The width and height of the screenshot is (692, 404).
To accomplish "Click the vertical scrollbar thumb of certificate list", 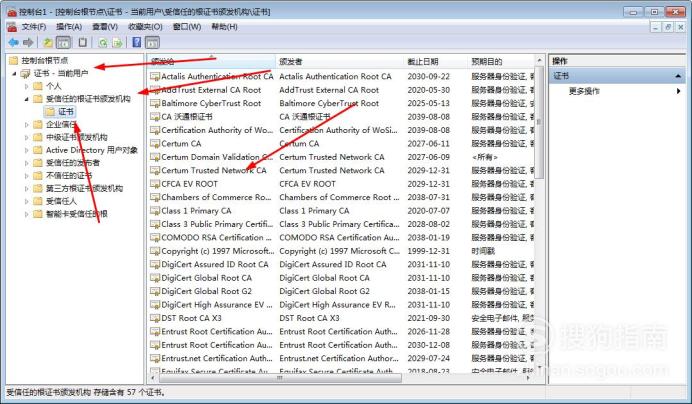I will tap(539, 122).
